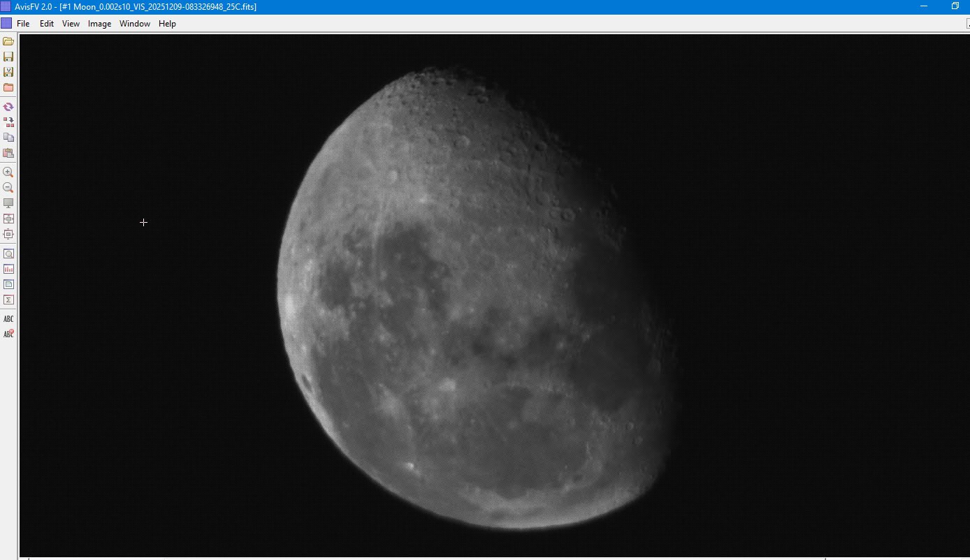Viewport: 970px width, 560px height.
Task: Open a file with the yellow folder icon
Action: [8, 41]
